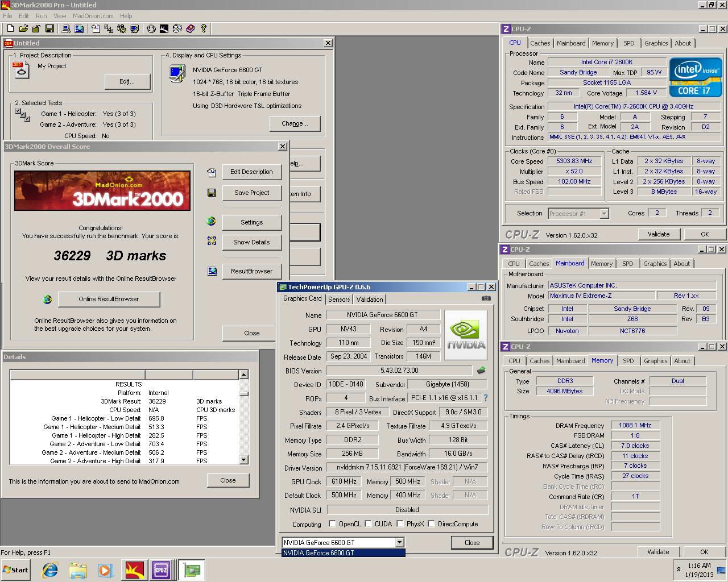Click the Save Project button

click(x=251, y=193)
